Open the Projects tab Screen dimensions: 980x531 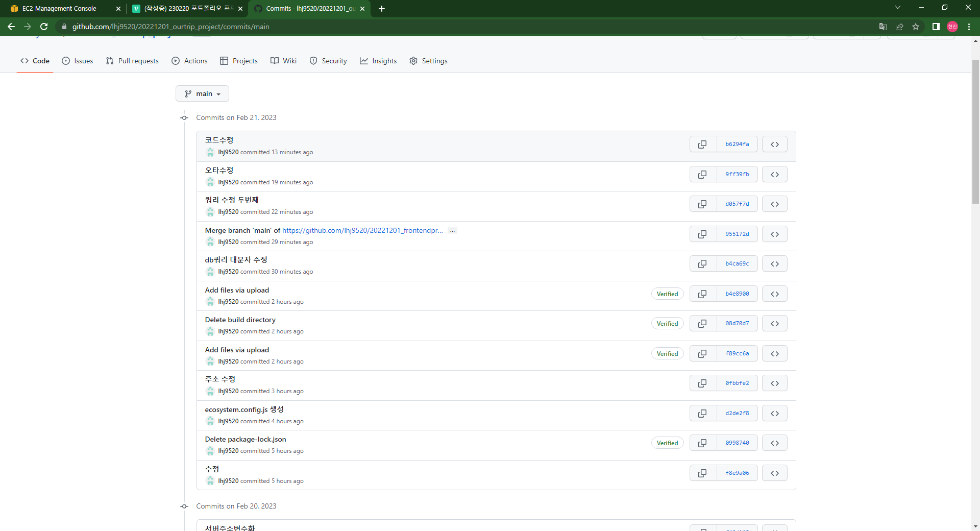239,61
